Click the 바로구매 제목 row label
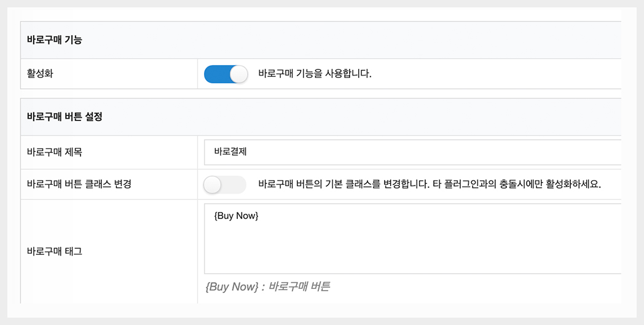The width and height of the screenshot is (644, 325). tap(55, 152)
